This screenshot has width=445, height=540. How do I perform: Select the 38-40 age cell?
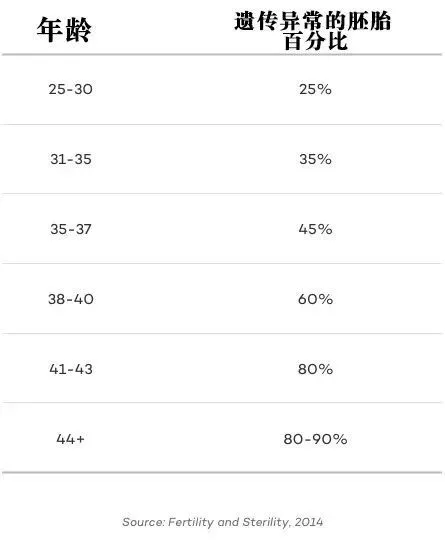pos(71,299)
